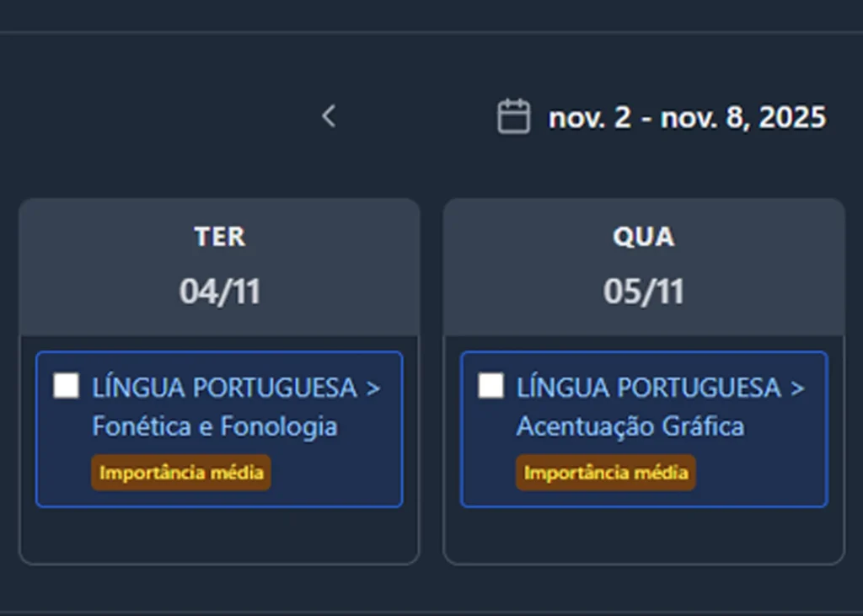Click the nov. 2 - nov. 8, 2025 date range

(686, 117)
